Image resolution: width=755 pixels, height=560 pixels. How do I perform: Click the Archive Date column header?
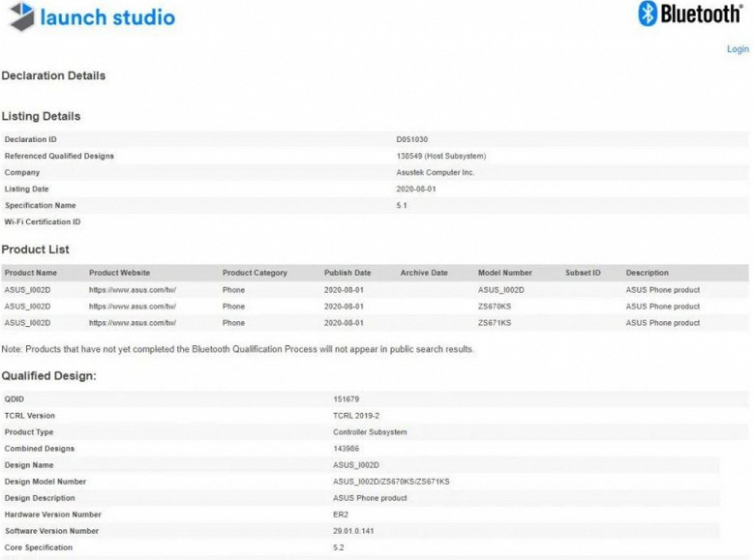(x=424, y=273)
